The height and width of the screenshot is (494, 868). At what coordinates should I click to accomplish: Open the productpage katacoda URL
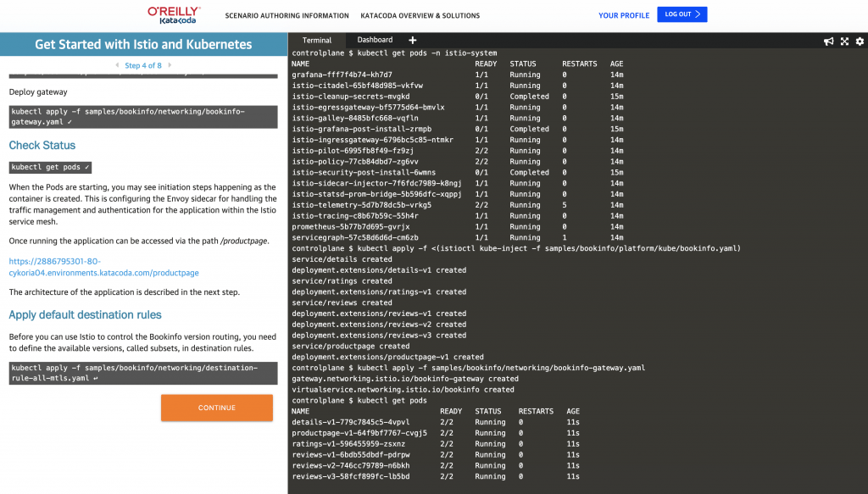(x=103, y=267)
